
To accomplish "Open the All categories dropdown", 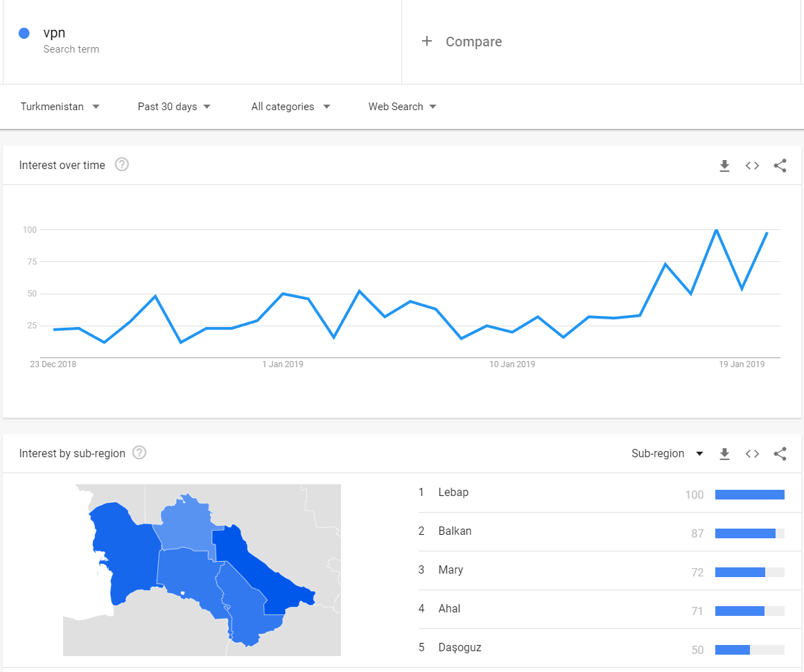I will tap(290, 107).
